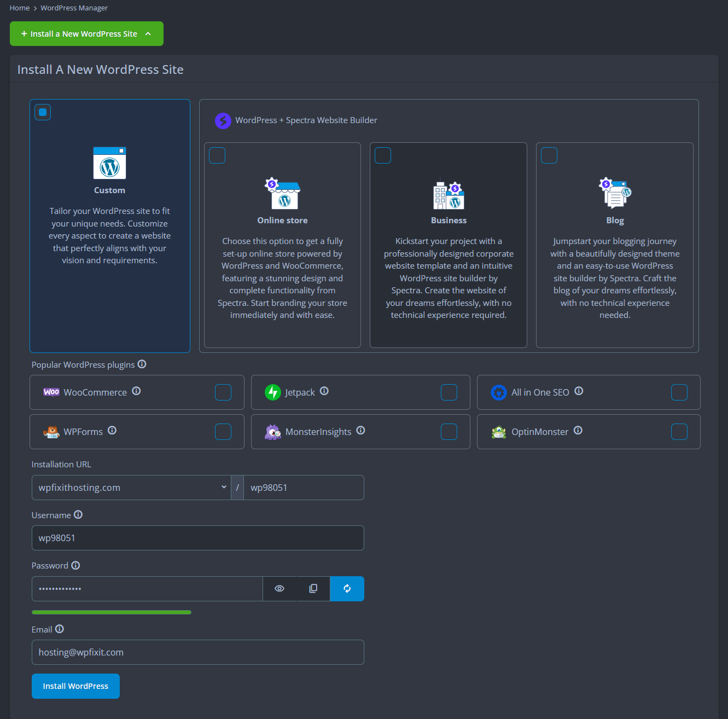Uncheck the Custom installation checkbox
728x719 pixels.
pyautogui.click(x=43, y=112)
